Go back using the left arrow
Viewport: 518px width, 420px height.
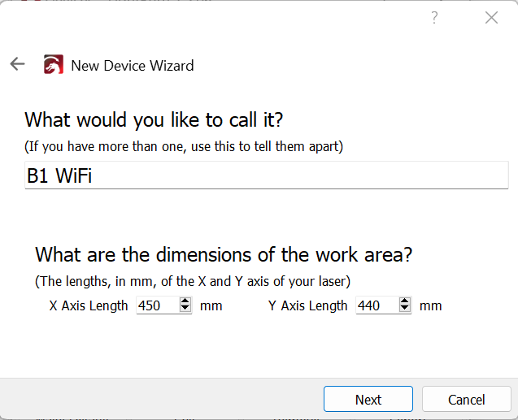[17, 64]
